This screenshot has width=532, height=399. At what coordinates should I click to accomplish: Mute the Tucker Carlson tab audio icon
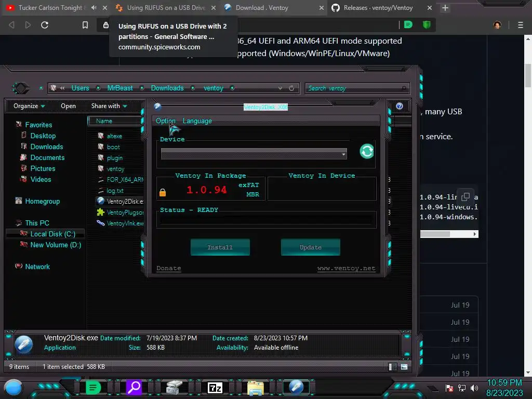[94, 7]
